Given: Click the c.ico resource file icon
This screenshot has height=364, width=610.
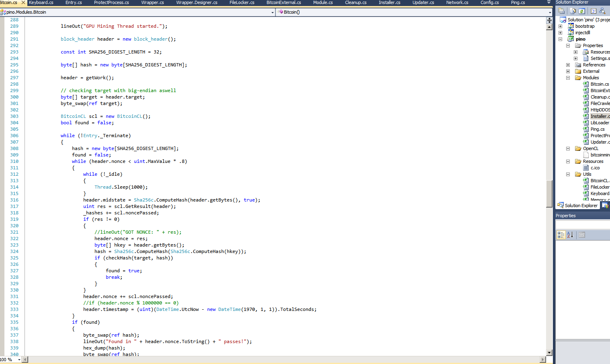Looking at the screenshot, I should coord(586,168).
